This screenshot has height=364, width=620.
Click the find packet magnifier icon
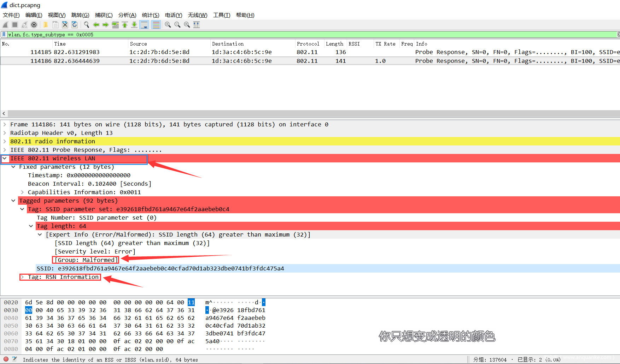click(x=86, y=25)
